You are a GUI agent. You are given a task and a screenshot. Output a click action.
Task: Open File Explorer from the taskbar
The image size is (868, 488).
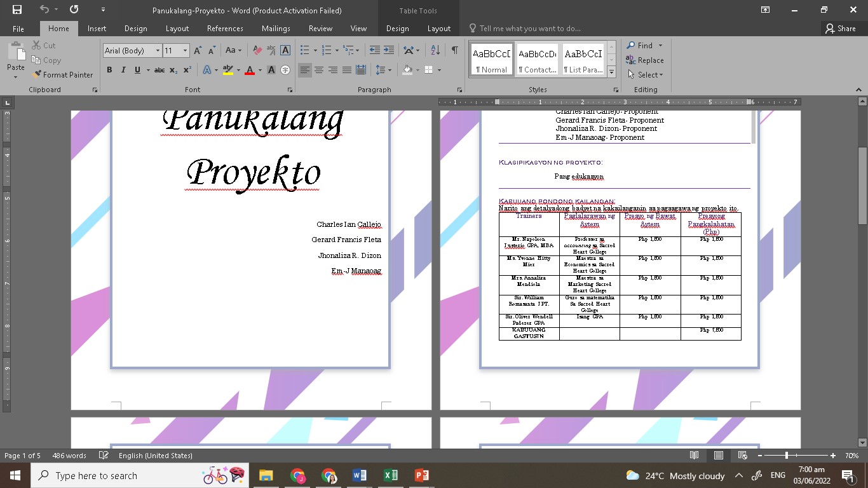click(x=266, y=475)
